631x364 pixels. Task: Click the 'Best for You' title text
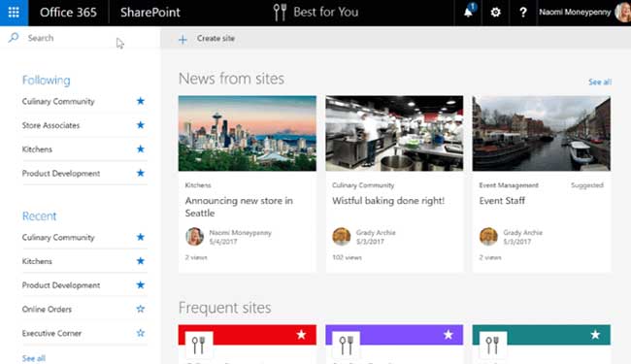tap(326, 12)
